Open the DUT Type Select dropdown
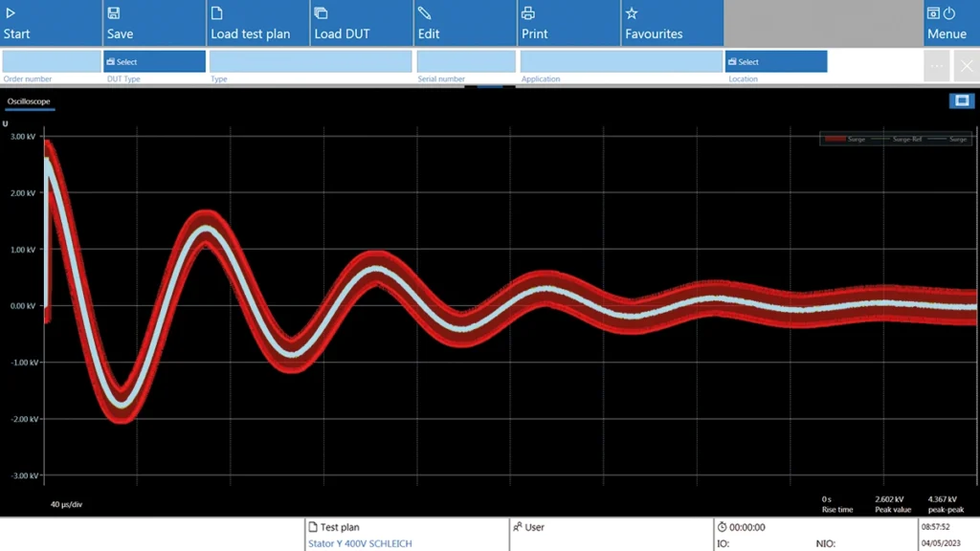Image resolution: width=980 pixels, height=551 pixels. pos(154,61)
